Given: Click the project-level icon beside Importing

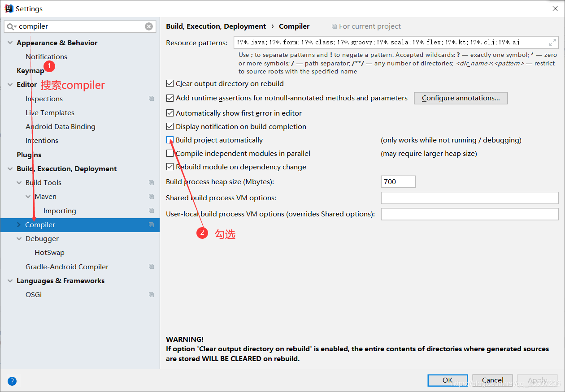Looking at the screenshot, I should [152, 211].
